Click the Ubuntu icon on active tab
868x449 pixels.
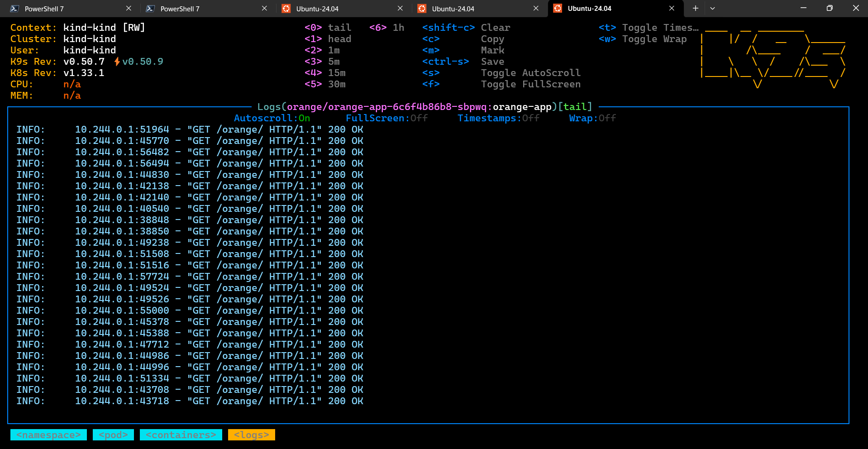click(x=558, y=9)
